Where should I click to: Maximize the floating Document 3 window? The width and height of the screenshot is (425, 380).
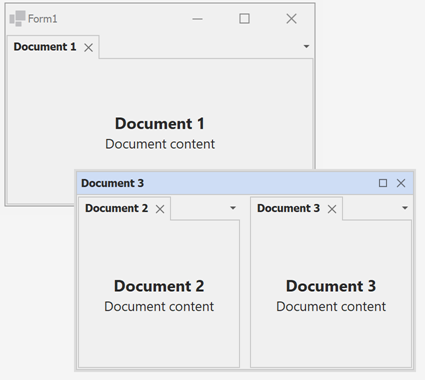(383, 183)
